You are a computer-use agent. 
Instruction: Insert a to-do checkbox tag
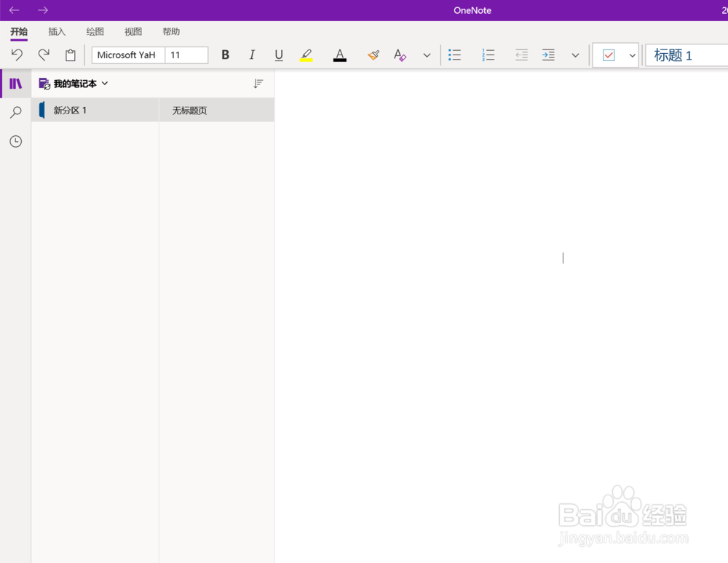[609, 55]
